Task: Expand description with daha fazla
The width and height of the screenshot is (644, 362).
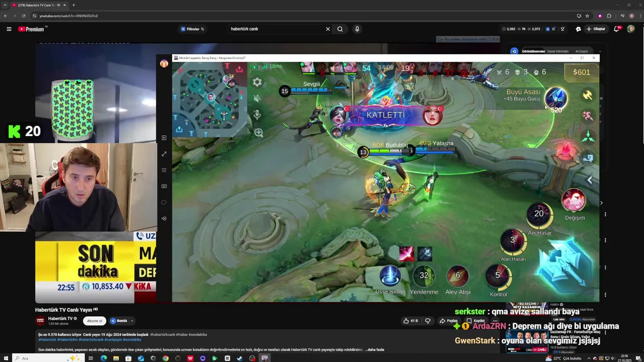Action: pyautogui.click(x=375, y=349)
